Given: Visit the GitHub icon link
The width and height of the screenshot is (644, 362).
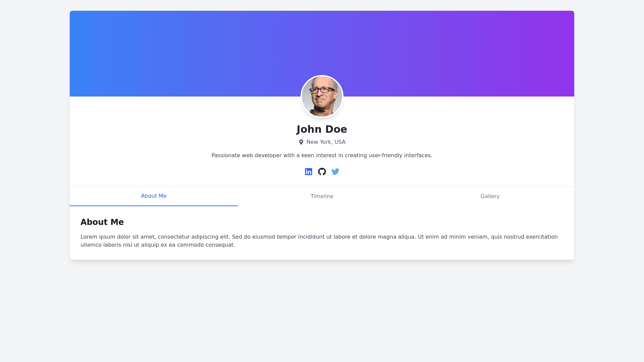Looking at the screenshot, I should point(322,172).
